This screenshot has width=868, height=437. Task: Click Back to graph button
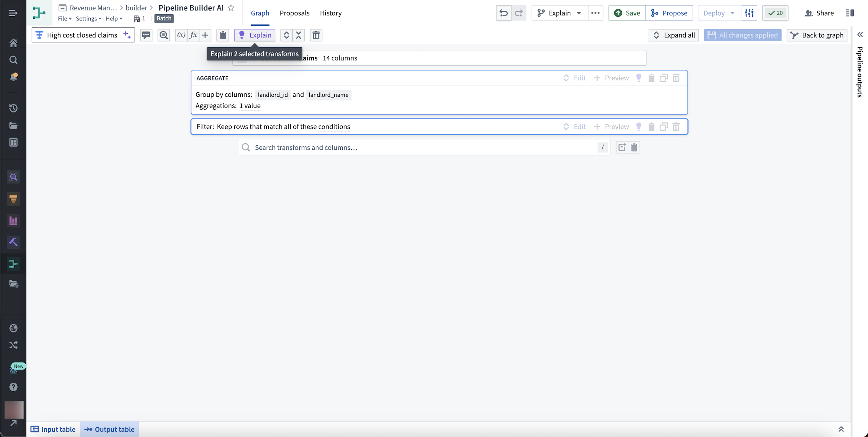pyautogui.click(x=817, y=35)
